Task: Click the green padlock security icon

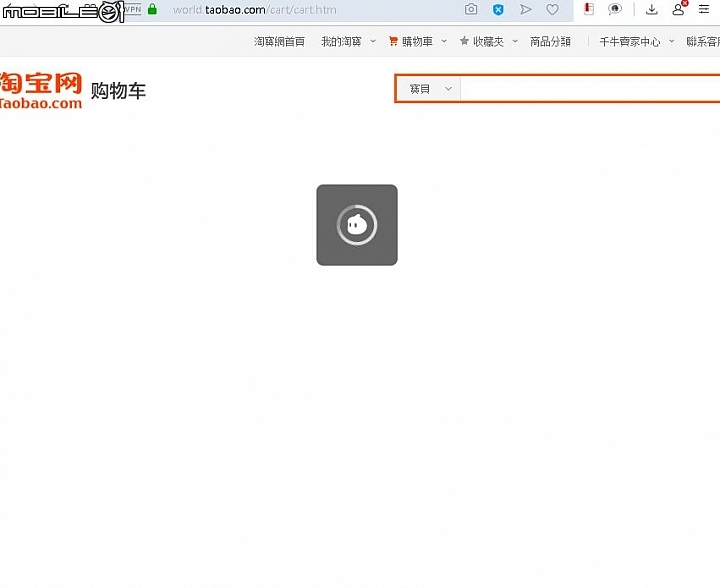Action: click(152, 9)
